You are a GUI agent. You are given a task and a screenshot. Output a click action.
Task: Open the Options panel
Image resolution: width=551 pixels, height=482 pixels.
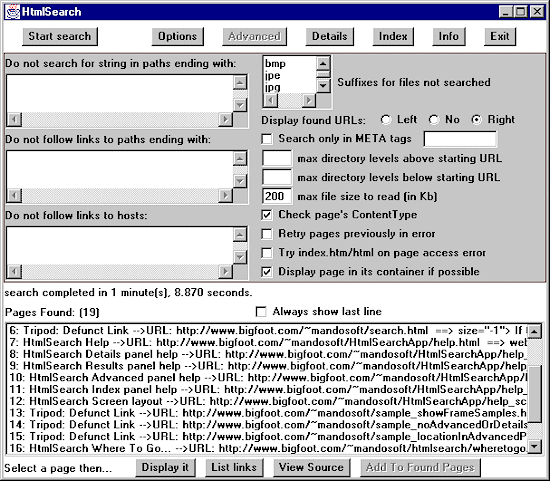[x=177, y=37]
